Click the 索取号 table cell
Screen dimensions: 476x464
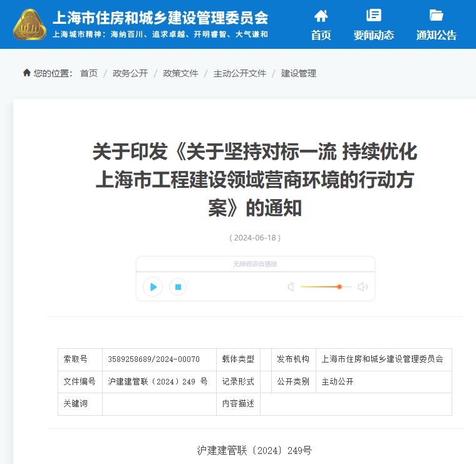(x=80, y=359)
